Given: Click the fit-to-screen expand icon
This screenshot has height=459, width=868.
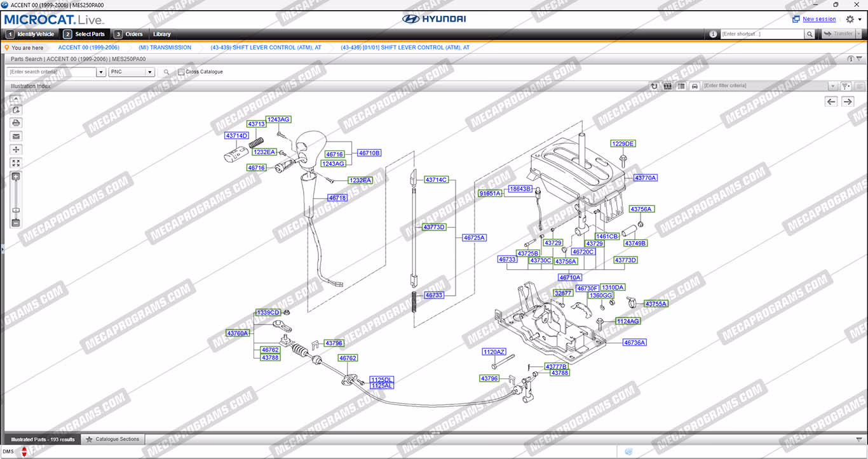Looking at the screenshot, I should (x=16, y=163).
